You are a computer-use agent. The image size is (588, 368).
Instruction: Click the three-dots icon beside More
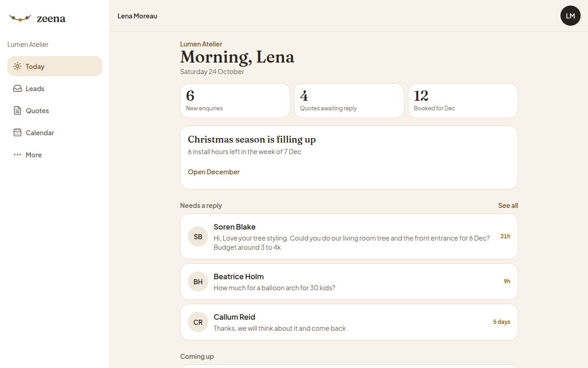tap(17, 155)
